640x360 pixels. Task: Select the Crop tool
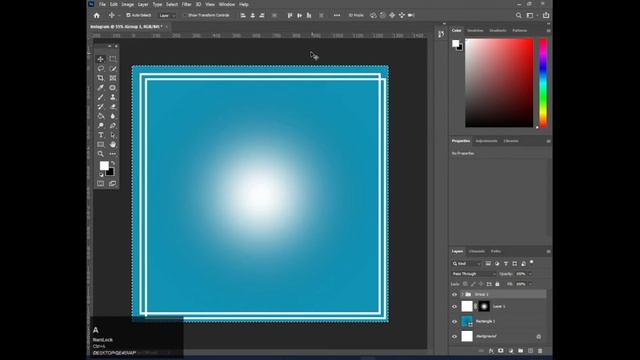coord(100,78)
